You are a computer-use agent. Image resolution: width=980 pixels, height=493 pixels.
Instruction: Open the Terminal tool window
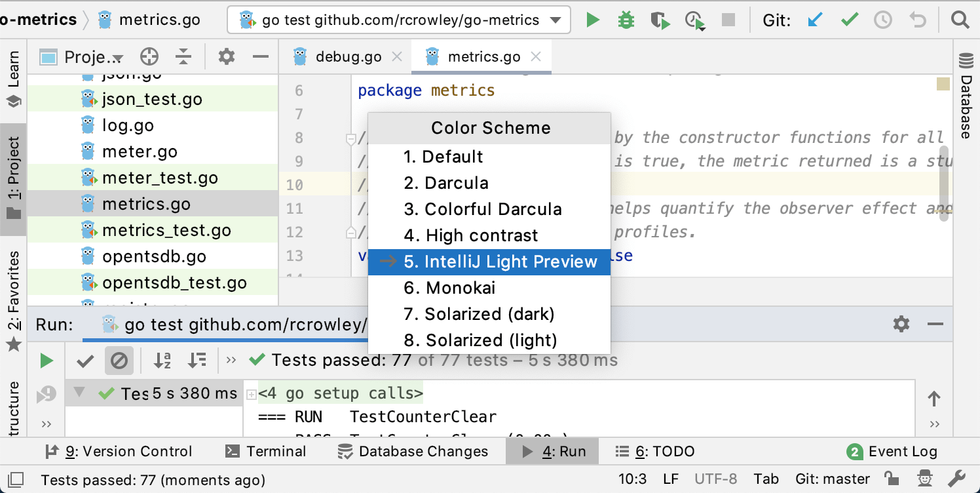(x=265, y=451)
